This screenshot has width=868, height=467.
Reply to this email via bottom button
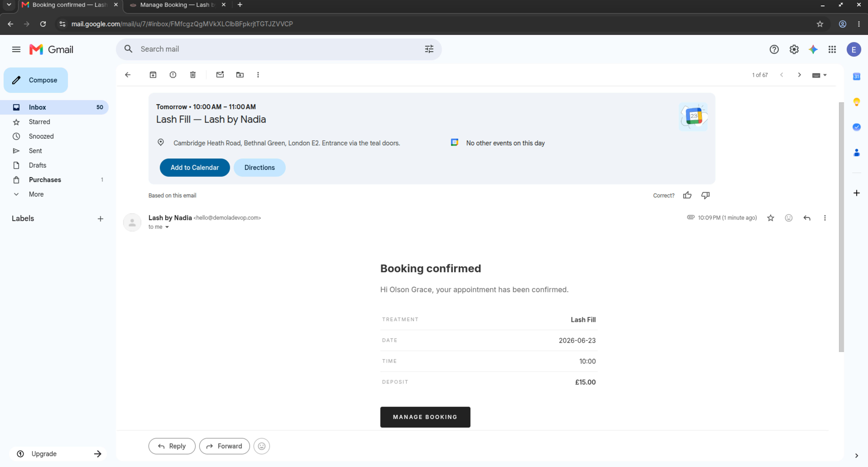tap(172, 446)
